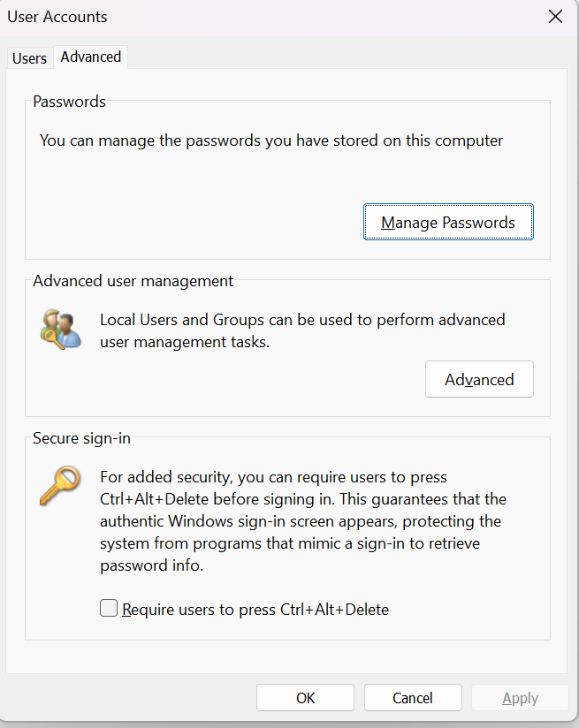
Task: Confirm with the OK button
Action: coord(305,698)
